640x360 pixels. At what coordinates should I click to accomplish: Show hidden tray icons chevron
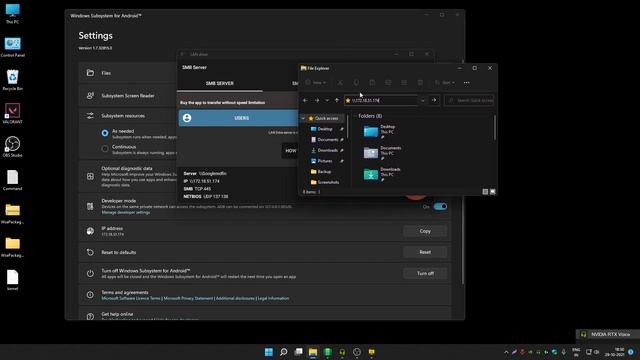[x=506, y=352]
